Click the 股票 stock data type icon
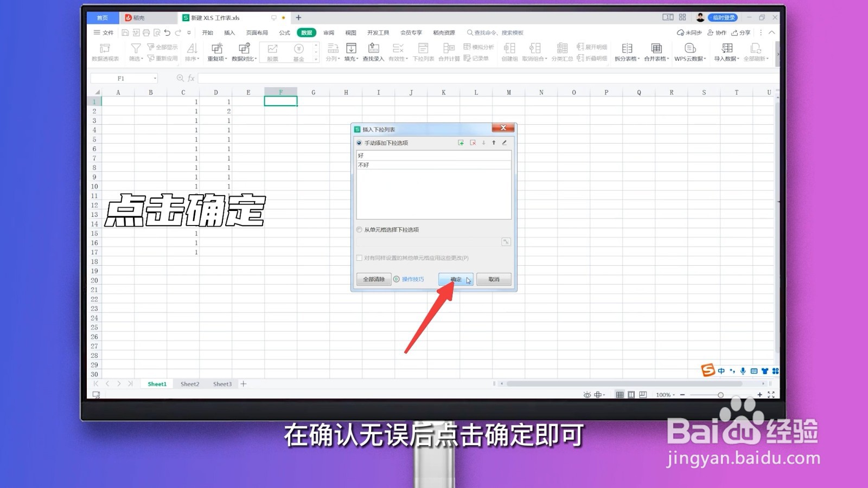Screen dimensions: 868x488 pyautogui.click(x=272, y=52)
